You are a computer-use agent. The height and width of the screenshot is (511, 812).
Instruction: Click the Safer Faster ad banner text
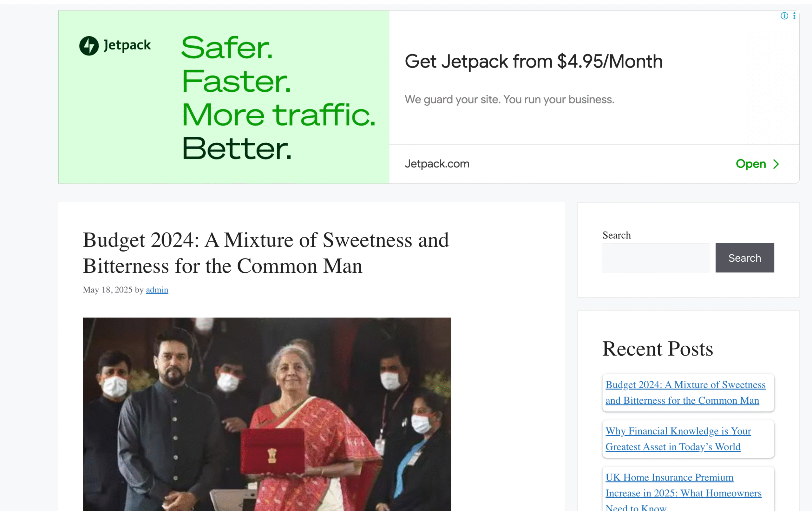278,98
